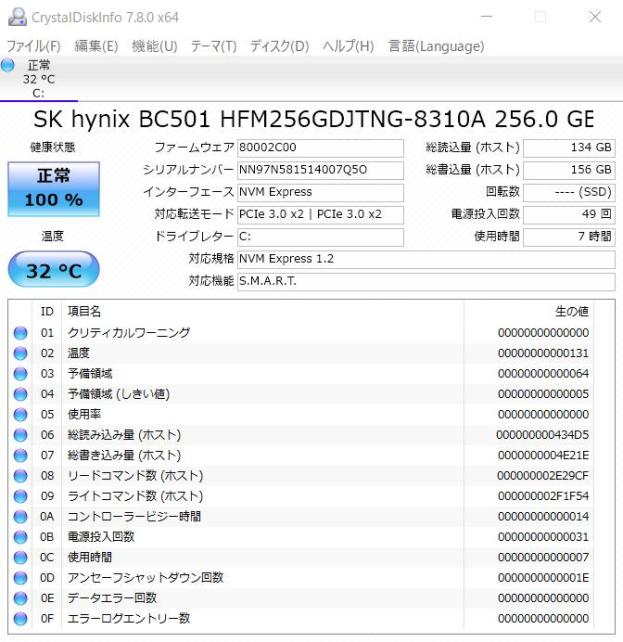The width and height of the screenshot is (623, 642).
Task: Open the ディスク(D) menu
Action: tap(280, 46)
